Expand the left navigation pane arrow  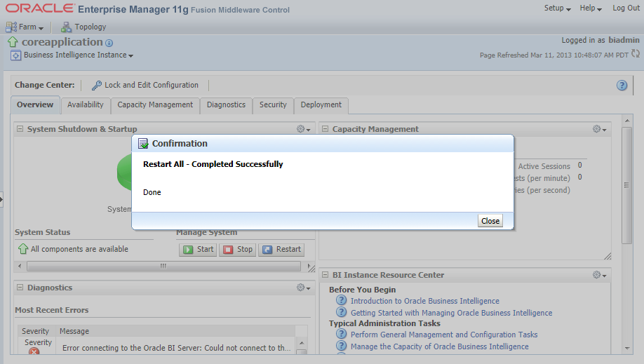click(1, 200)
